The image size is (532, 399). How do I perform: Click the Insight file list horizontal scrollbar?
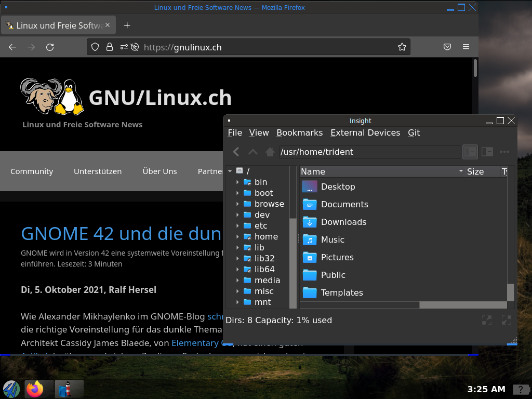[x=403, y=305]
